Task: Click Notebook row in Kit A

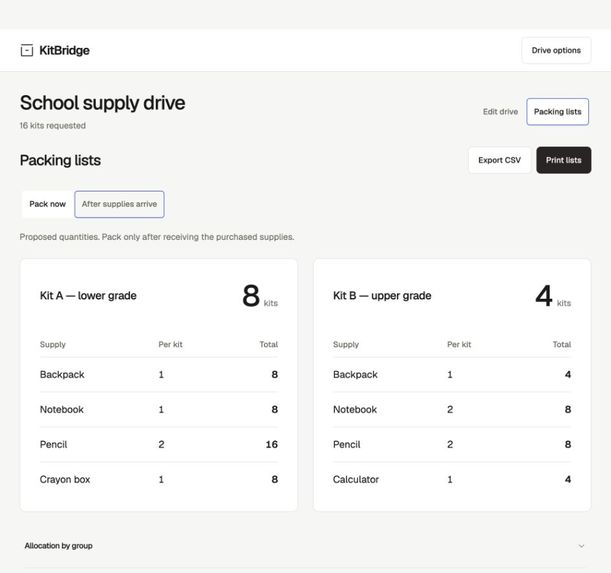Action: tap(159, 409)
